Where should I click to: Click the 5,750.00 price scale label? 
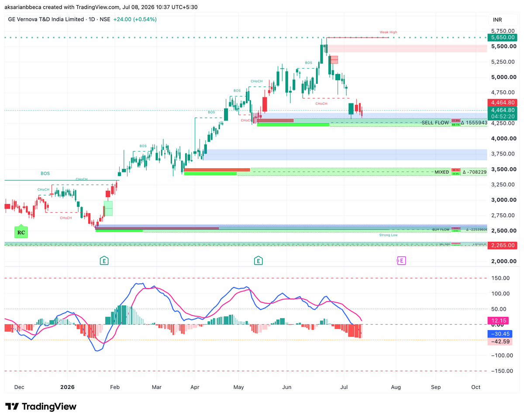[x=503, y=31]
